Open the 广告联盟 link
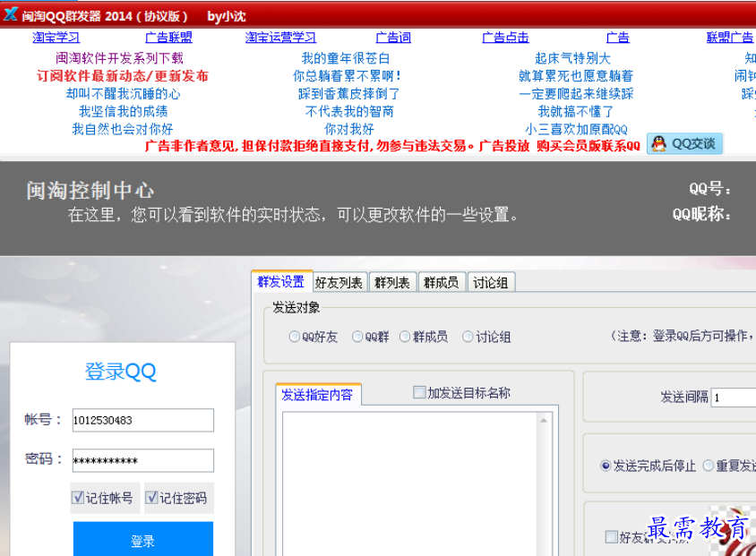 click(168, 37)
